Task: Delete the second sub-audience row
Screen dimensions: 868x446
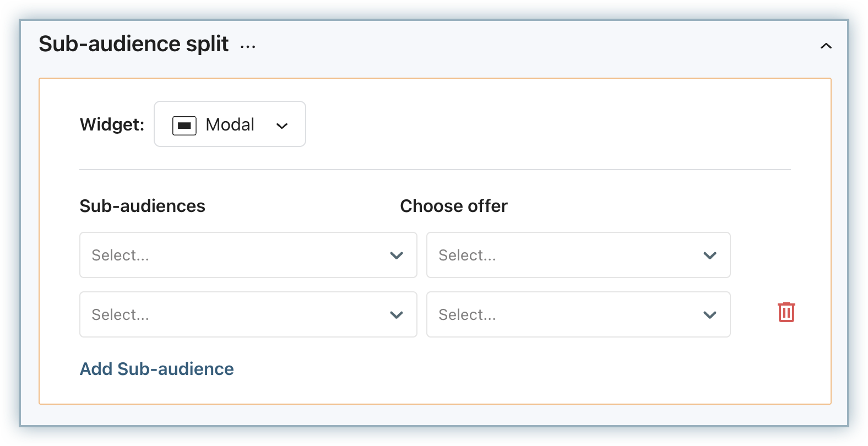Action: coord(786,312)
